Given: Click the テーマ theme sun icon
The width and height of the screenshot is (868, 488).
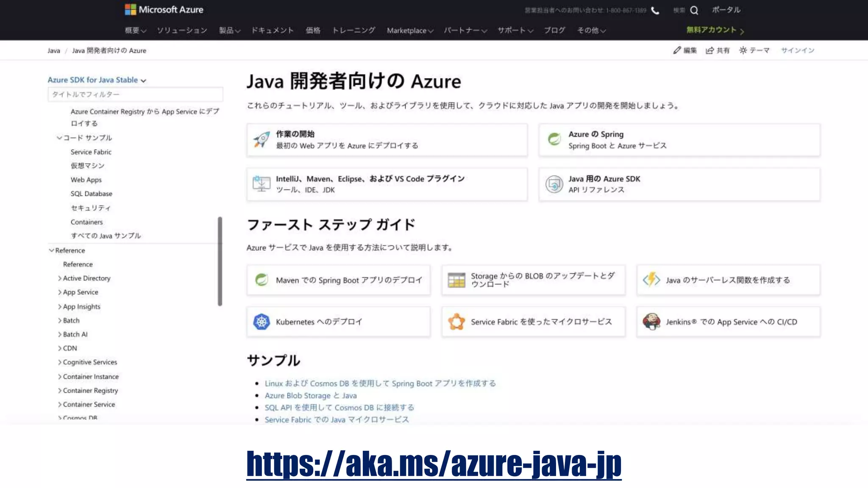Looking at the screenshot, I should point(743,50).
